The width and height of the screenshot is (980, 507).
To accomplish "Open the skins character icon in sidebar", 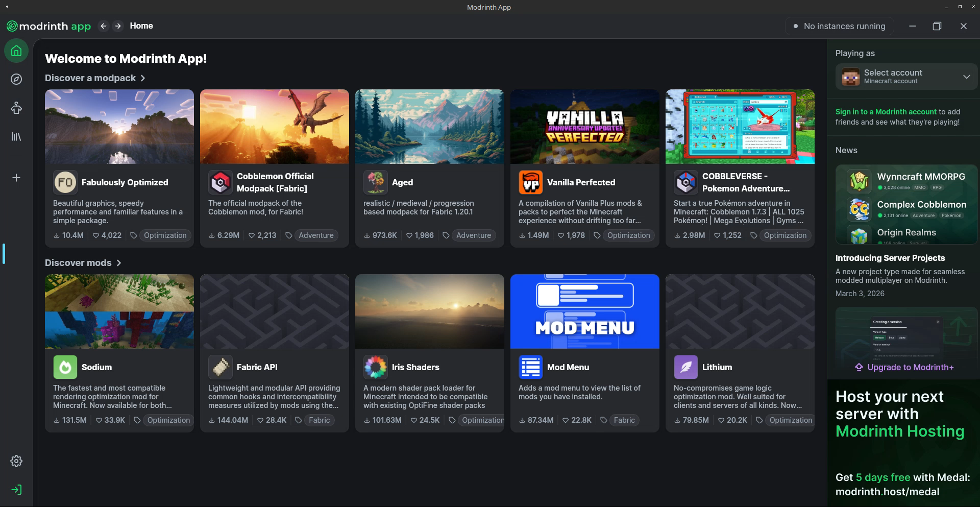I will 16,108.
